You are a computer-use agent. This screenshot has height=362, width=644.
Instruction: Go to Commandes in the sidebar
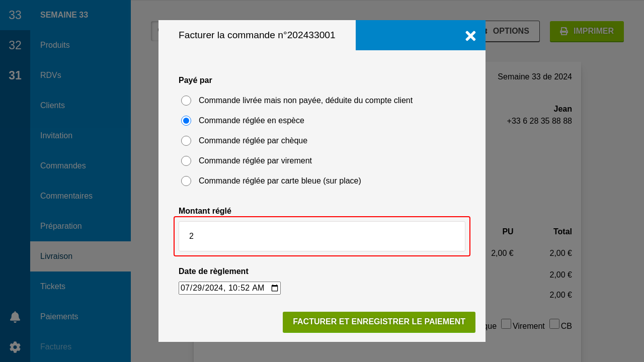[63, 166]
